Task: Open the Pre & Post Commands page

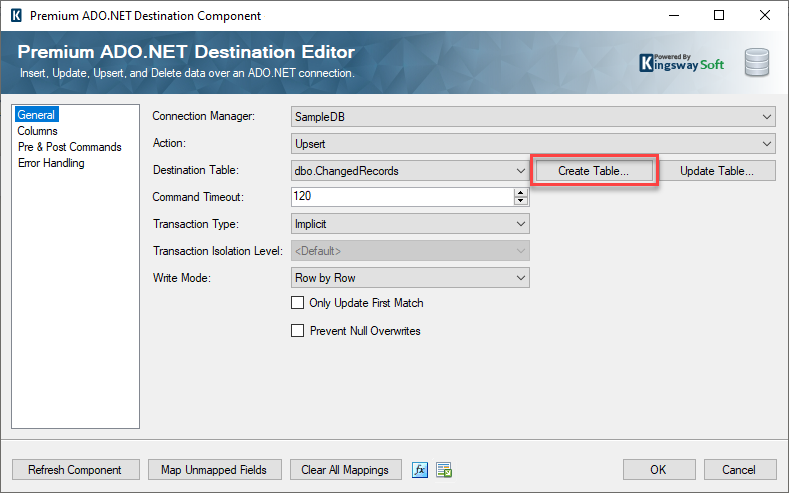Action: coord(69,147)
